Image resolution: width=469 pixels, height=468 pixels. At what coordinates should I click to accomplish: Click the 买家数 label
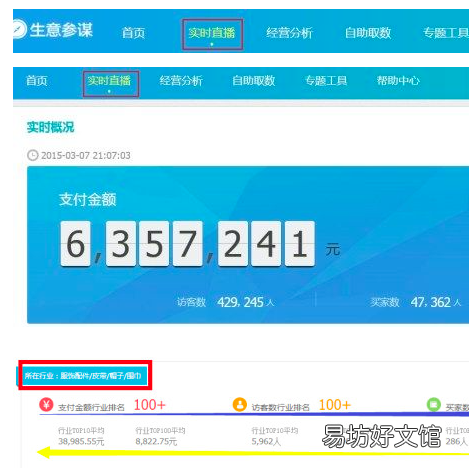pyautogui.click(x=385, y=302)
